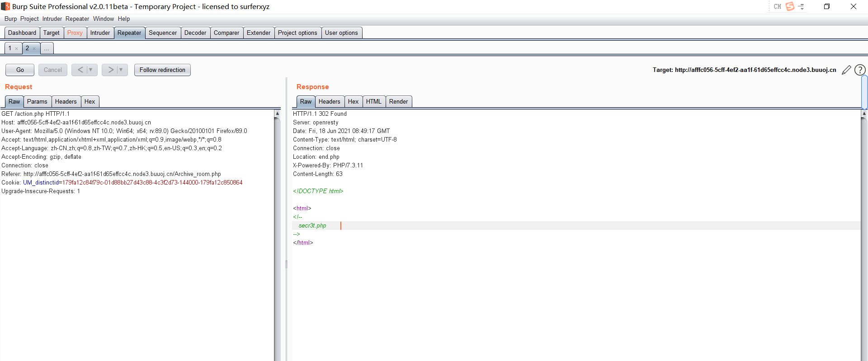The image size is (868, 361).
Task: Select the Response Raw tab
Action: [306, 101]
